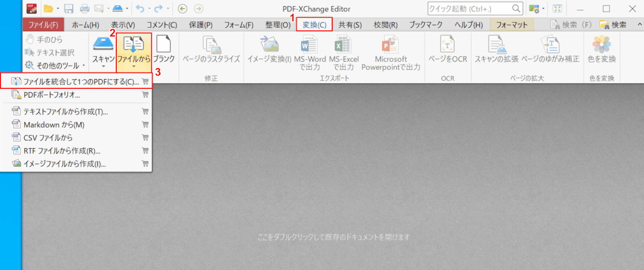This screenshot has width=644, height=270.
Task: Open dropdown arrow beside UI options icon
Action: pyautogui.click(x=543, y=8)
